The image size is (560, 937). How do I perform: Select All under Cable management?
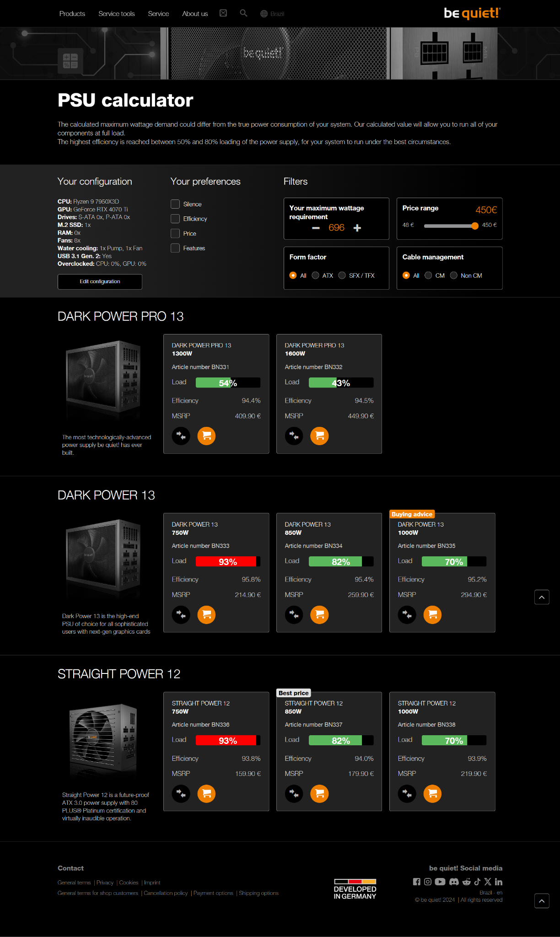click(406, 275)
